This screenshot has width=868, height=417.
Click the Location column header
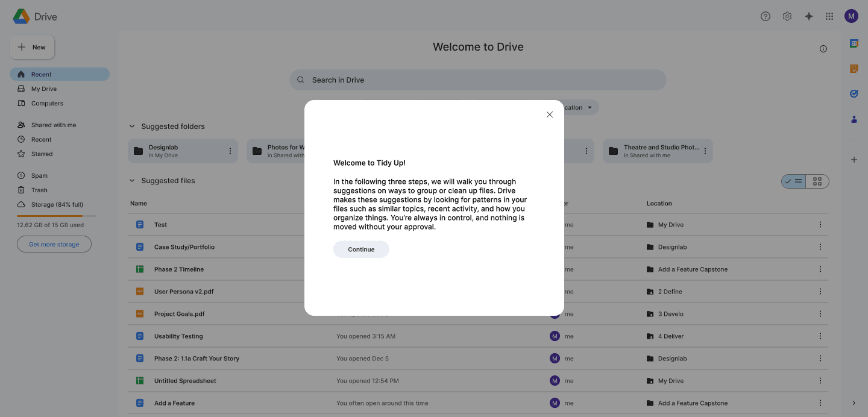(x=659, y=204)
